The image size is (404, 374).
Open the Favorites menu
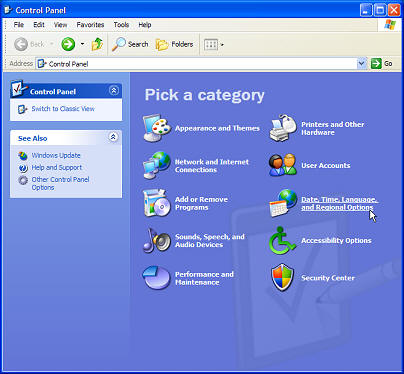click(90, 25)
